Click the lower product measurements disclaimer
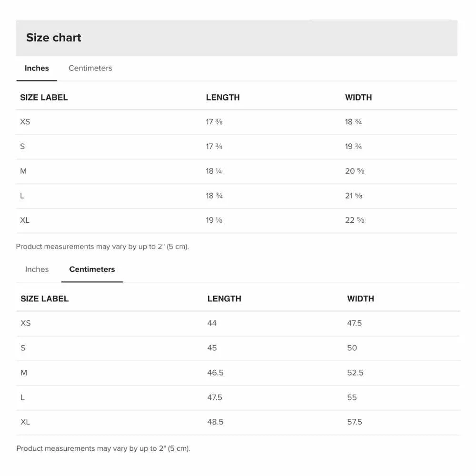 [x=103, y=449]
